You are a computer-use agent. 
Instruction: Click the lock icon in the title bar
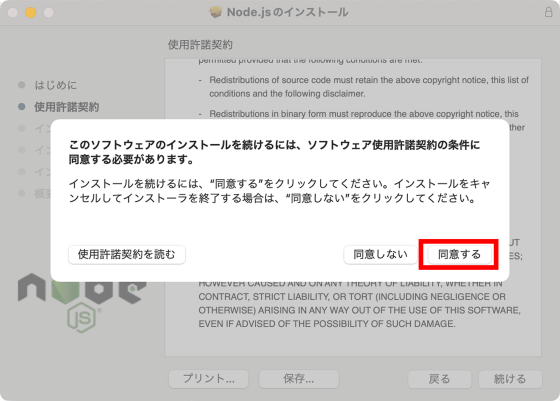click(x=548, y=12)
